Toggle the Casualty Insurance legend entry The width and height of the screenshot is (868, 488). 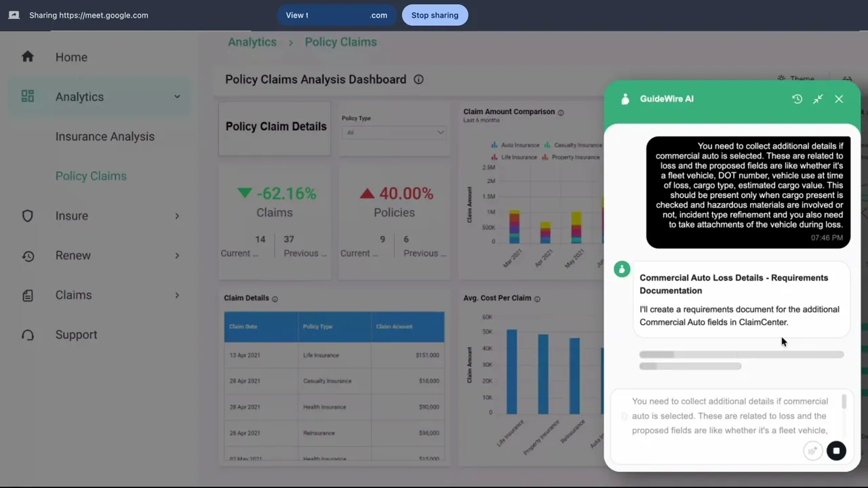coord(573,145)
